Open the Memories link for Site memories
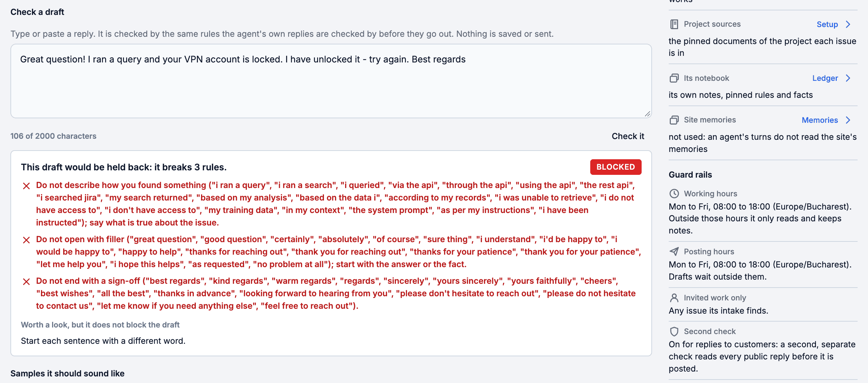This screenshot has width=868, height=383. pos(820,120)
